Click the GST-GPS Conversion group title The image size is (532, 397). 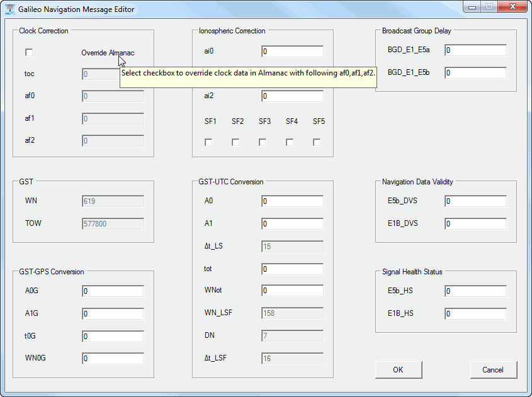(51, 272)
